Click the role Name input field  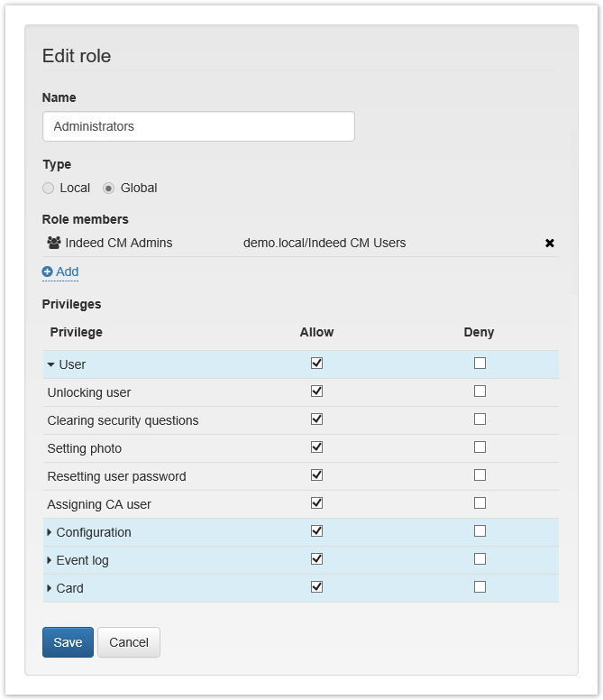click(198, 126)
